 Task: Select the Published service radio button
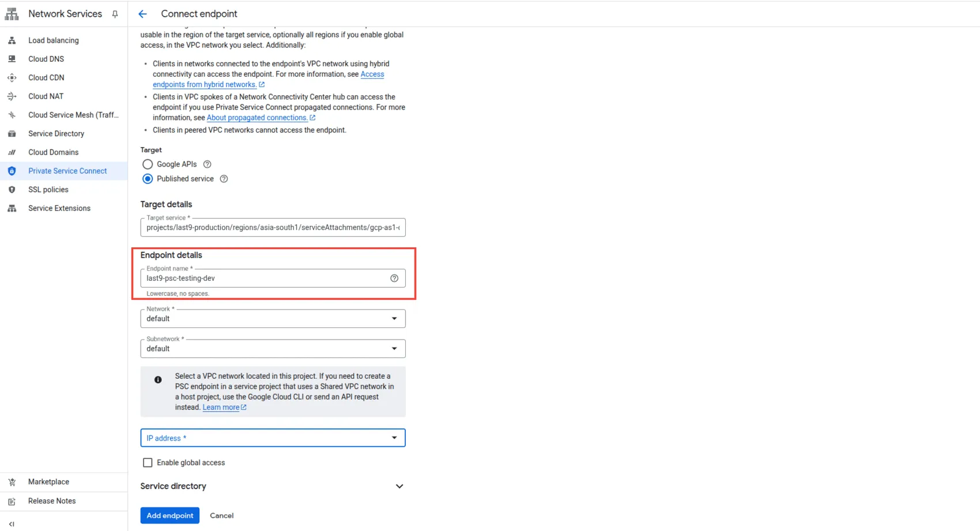point(148,179)
